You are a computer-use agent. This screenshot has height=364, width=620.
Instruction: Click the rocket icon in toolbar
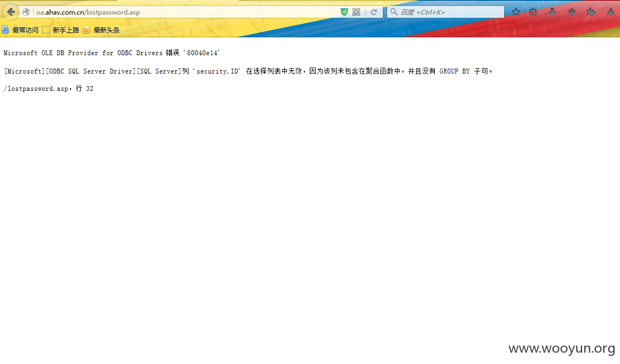point(610,12)
